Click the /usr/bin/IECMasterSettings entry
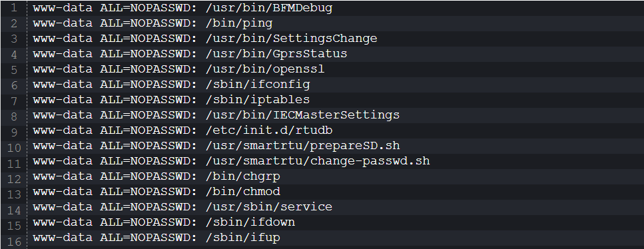This screenshot has width=644, height=249. (x=303, y=115)
